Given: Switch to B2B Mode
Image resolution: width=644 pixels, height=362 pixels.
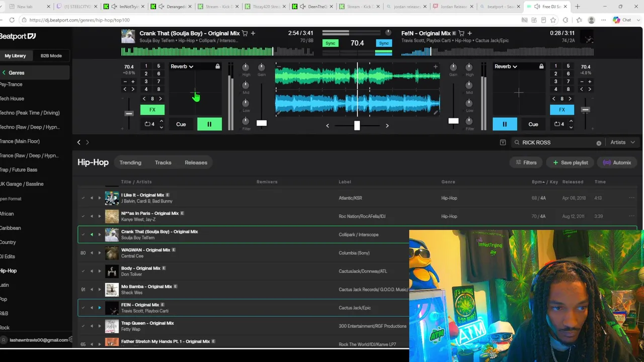Looking at the screenshot, I should [51, 56].
